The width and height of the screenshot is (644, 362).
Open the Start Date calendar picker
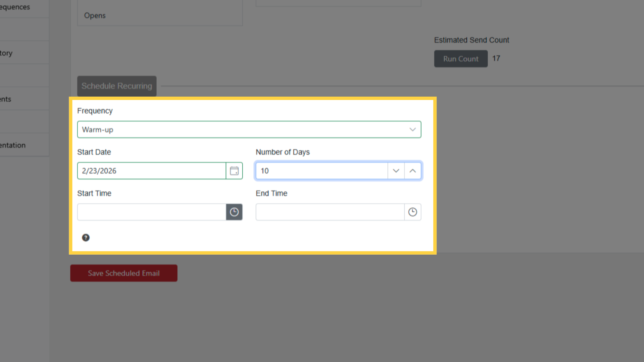[x=234, y=171]
